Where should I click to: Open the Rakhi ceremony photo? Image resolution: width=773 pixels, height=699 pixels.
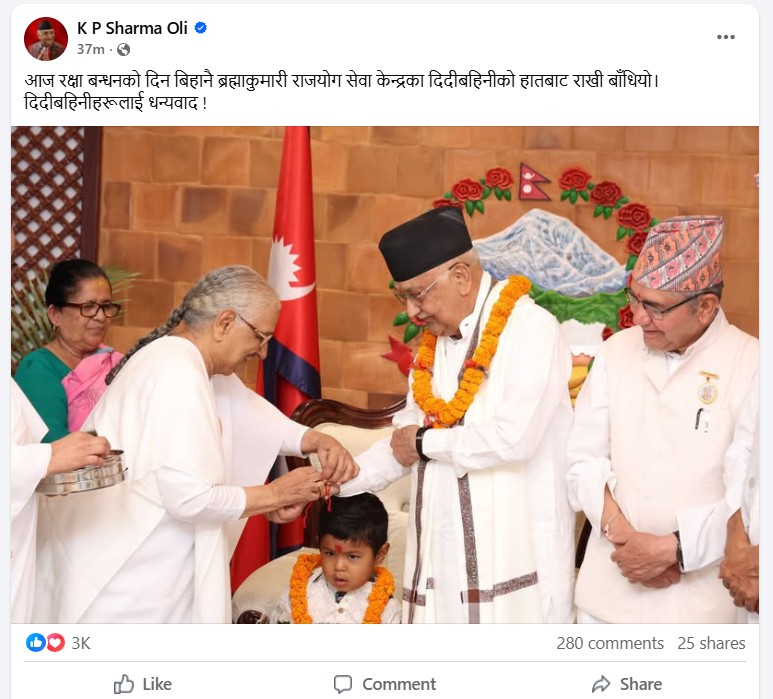385,375
